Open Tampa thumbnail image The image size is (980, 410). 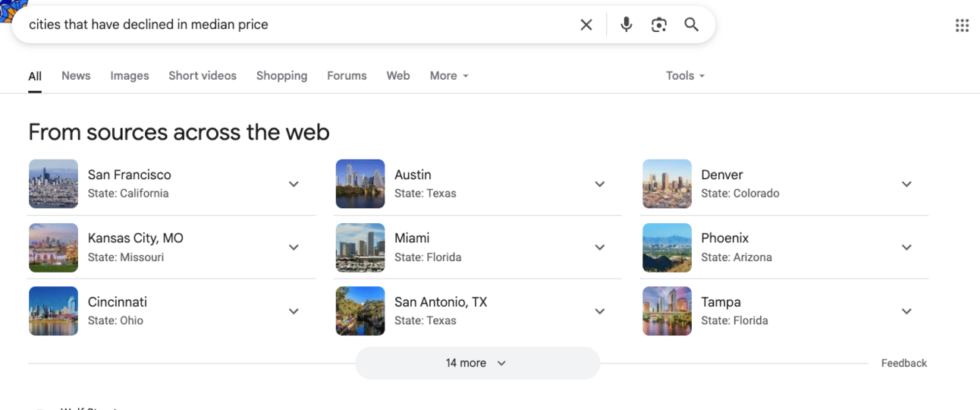coord(667,311)
